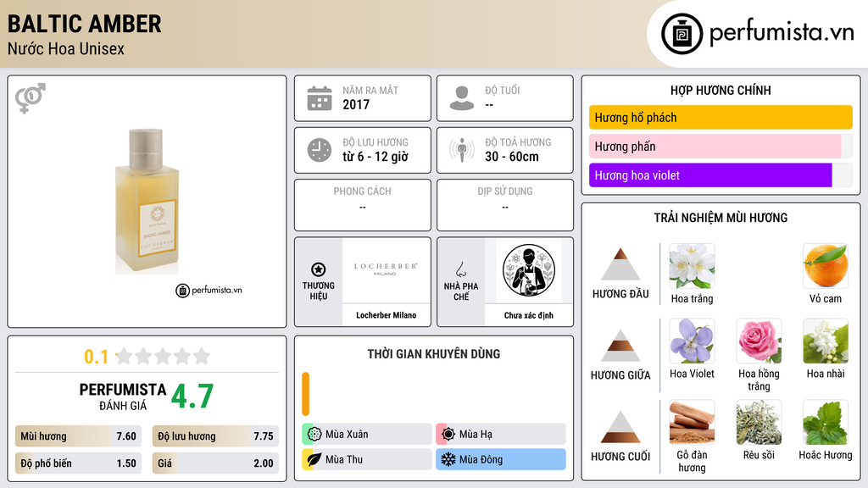The height and width of the screenshot is (488, 868).
Task: Click the 0.1 star rating row
Action: tap(147, 357)
